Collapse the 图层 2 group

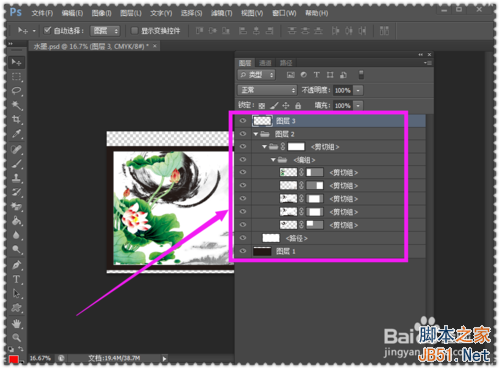(256, 134)
